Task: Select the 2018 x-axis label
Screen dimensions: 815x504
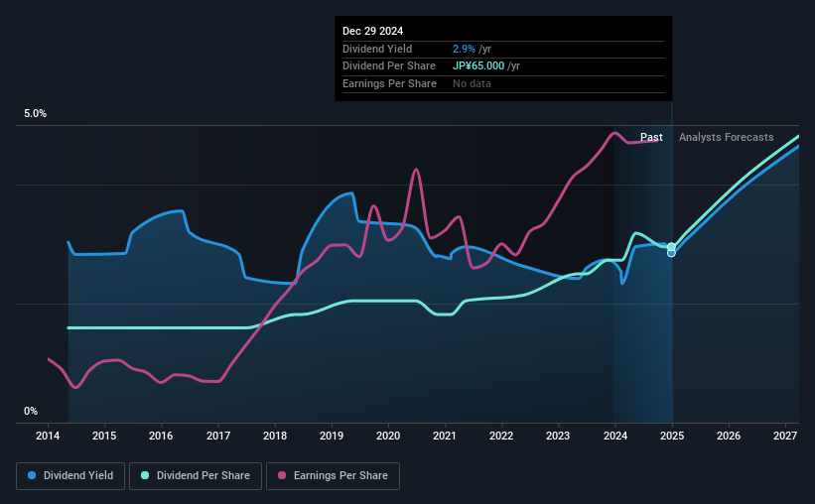Action: coord(275,436)
